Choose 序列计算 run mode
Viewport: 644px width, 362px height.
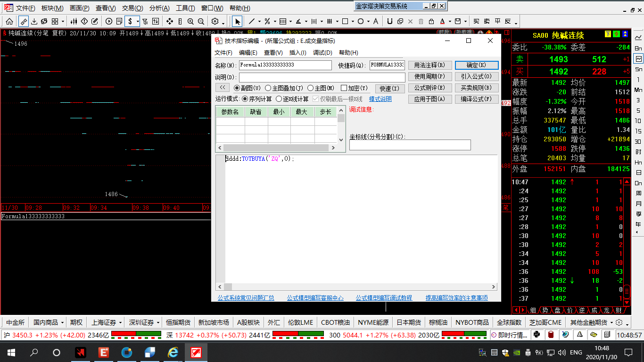coord(245,99)
